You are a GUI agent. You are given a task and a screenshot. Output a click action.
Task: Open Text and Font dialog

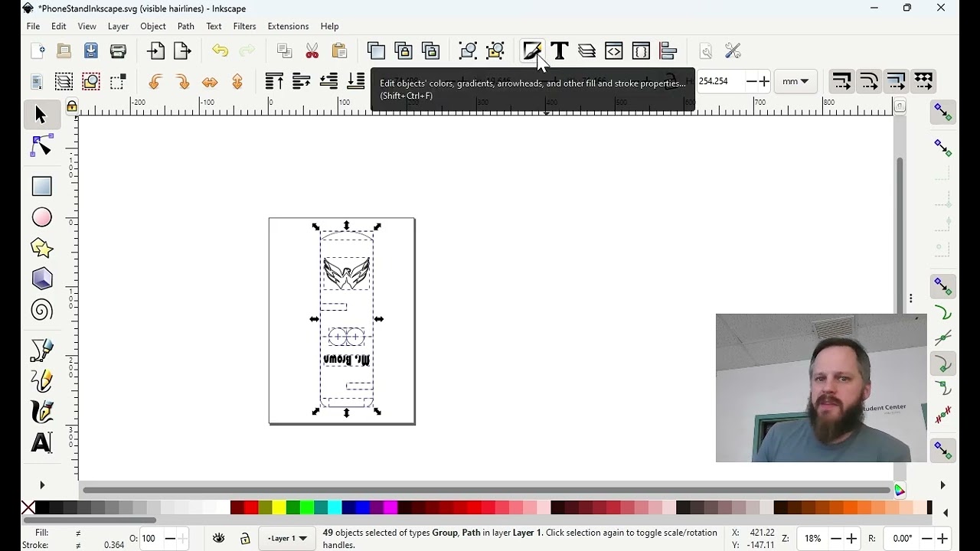coord(560,51)
